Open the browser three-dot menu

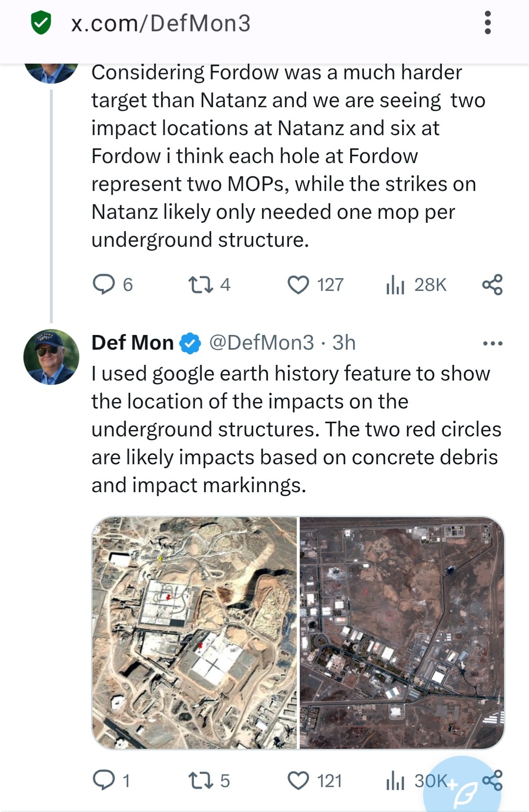487,23
